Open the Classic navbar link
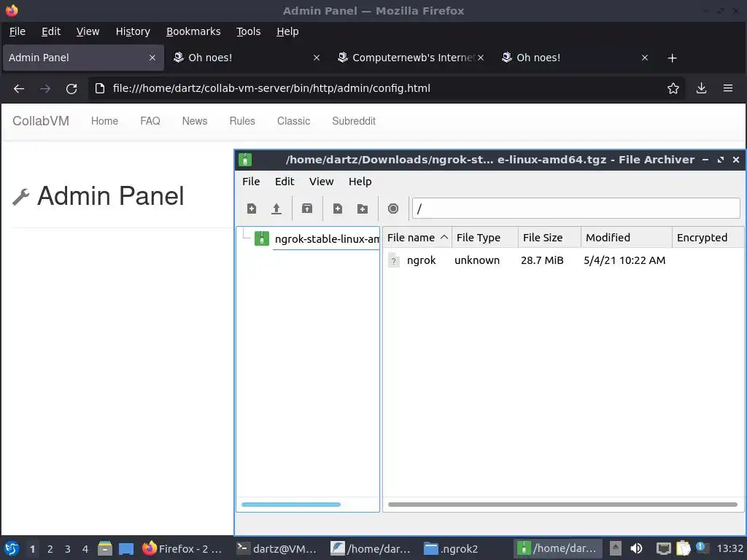Screen dimensions: 747x560 293,121
